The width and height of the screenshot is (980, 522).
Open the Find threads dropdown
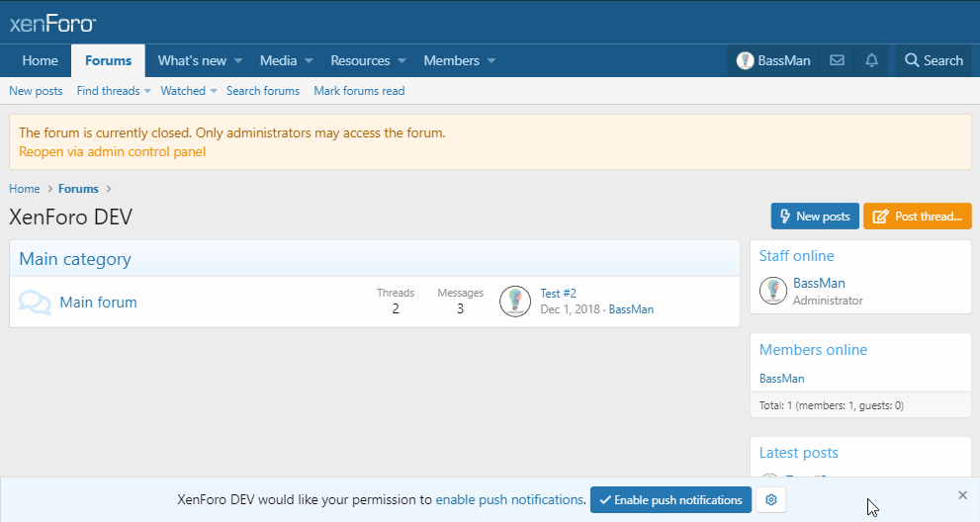[114, 91]
